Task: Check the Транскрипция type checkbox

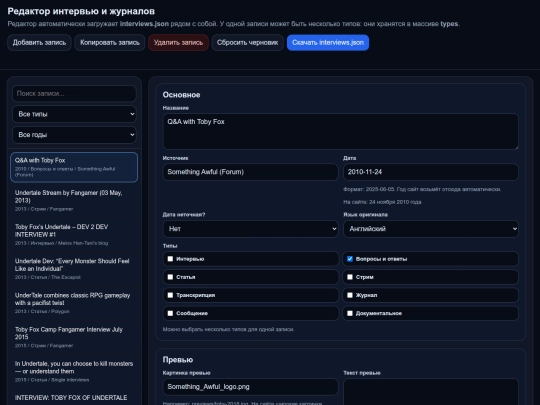Action: (170, 295)
